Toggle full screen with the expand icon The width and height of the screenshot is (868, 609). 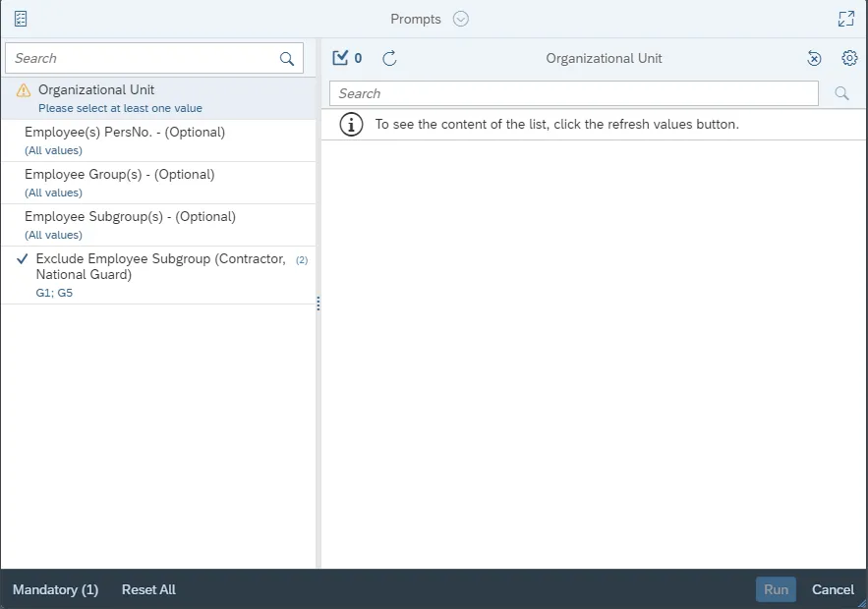pyautogui.click(x=845, y=19)
